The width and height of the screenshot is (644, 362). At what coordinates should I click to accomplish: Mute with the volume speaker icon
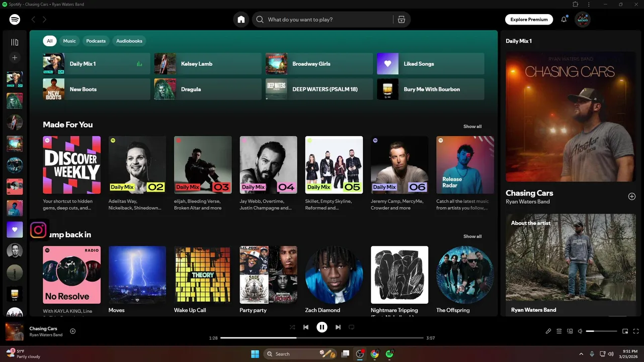(x=580, y=331)
